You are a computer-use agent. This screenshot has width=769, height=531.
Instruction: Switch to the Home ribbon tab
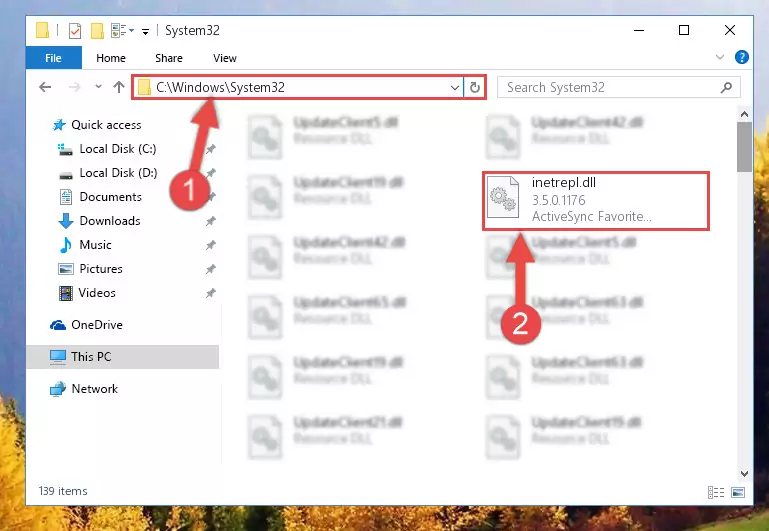click(111, 58)
